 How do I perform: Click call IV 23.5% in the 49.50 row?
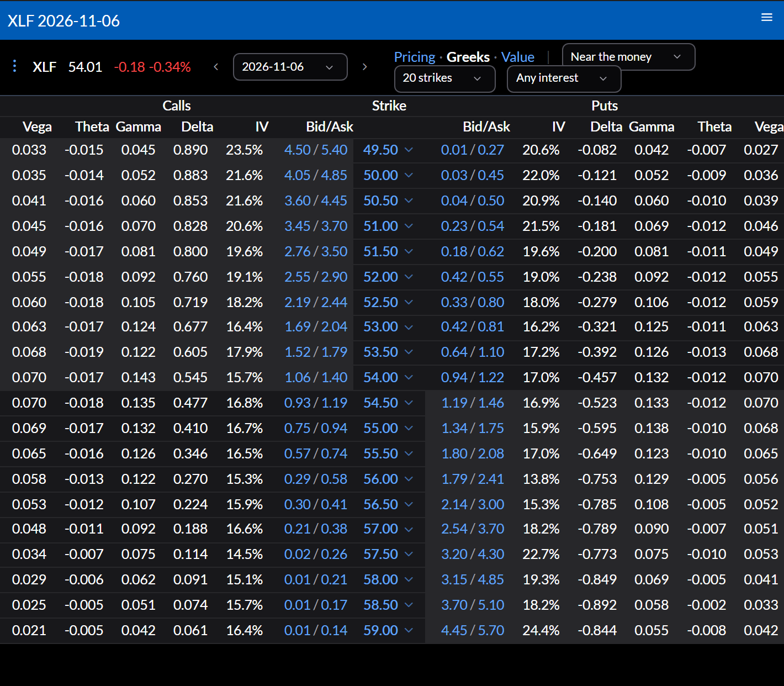pyautogui.click(x=244, y=150)
